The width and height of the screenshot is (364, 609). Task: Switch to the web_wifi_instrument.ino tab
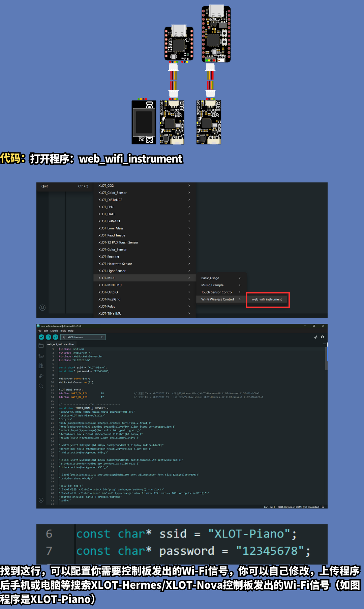coord(61,344)
